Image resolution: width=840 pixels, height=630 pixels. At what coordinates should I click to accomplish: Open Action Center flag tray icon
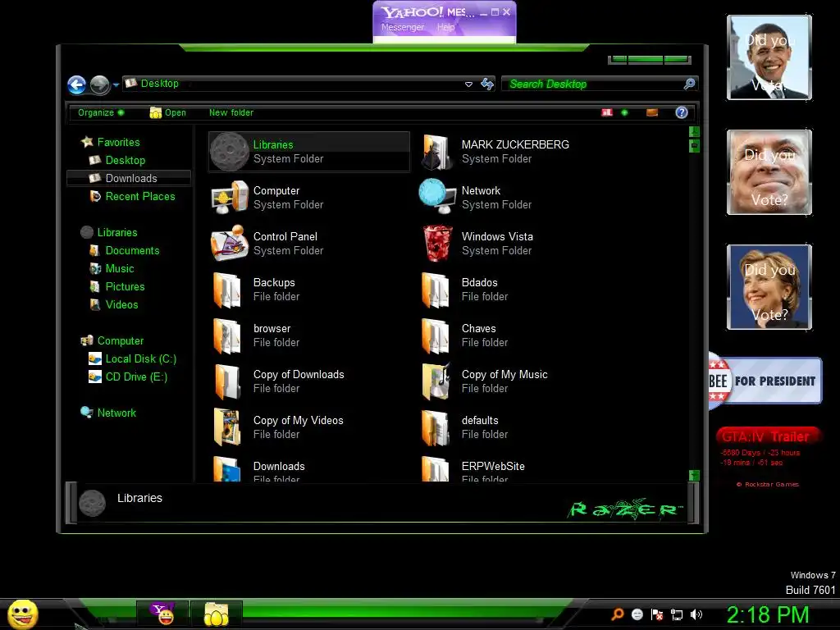pos(657,614)
